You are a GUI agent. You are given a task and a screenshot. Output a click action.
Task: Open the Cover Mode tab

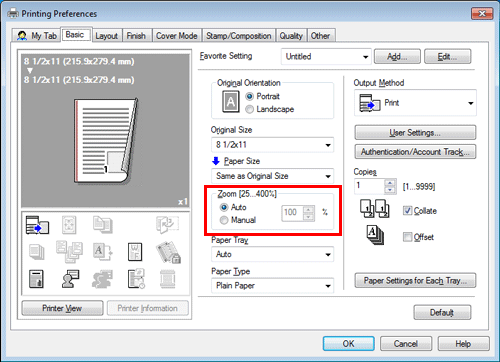[177, 36]
